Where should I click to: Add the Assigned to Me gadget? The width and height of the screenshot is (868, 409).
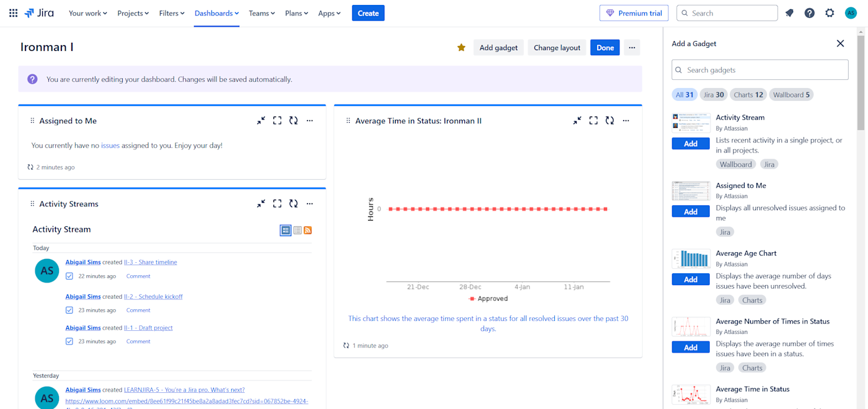[691, 211]
